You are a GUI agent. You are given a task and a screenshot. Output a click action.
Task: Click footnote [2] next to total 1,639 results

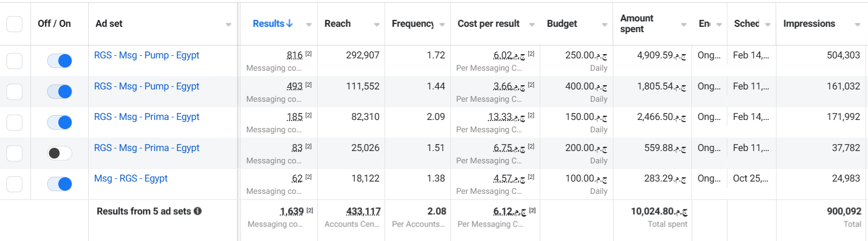pyautogui.click(x=310, y=210)
